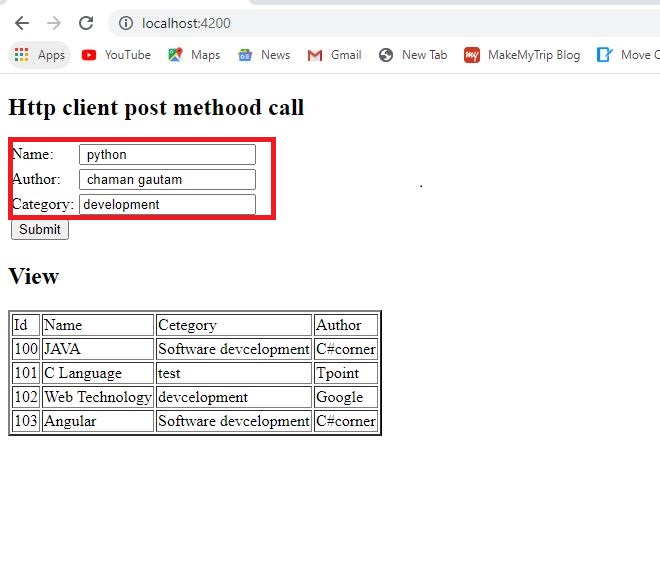Click the Tpoint author cell

coord(346,373)
